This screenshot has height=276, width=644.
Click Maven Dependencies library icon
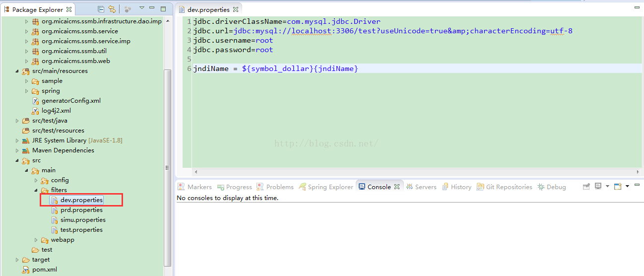[26, 150]
